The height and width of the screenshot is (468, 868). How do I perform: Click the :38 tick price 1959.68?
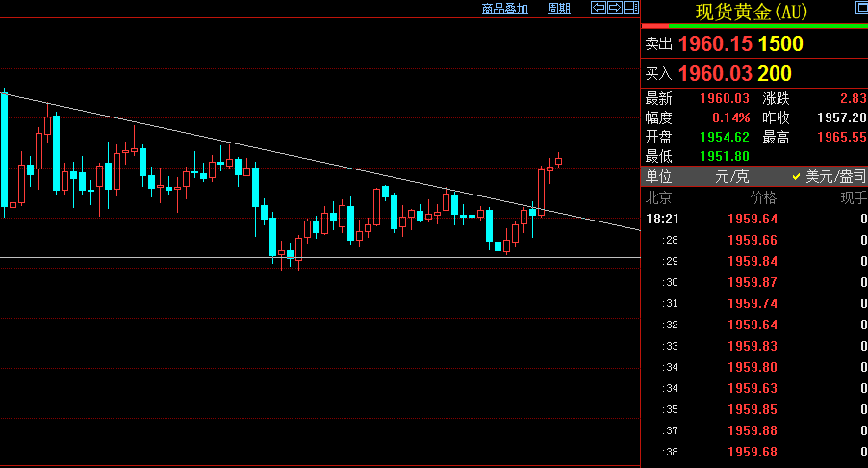[753, 452]
